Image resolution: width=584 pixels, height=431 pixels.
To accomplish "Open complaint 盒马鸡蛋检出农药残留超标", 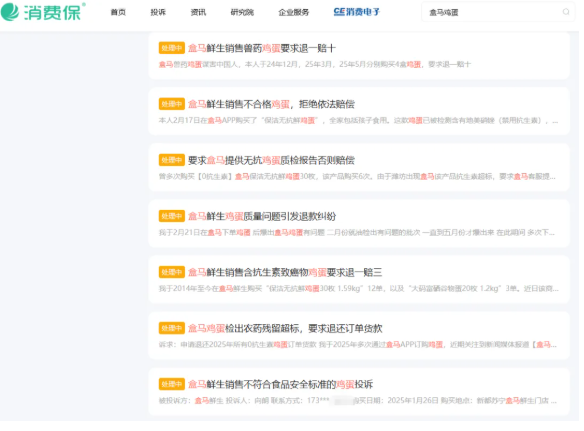I will tap(285, 328).
